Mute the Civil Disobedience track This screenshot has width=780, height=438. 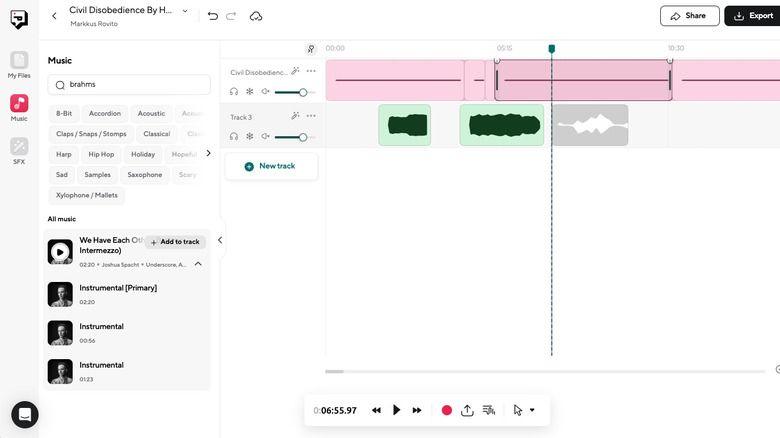(x=265, y=92)
